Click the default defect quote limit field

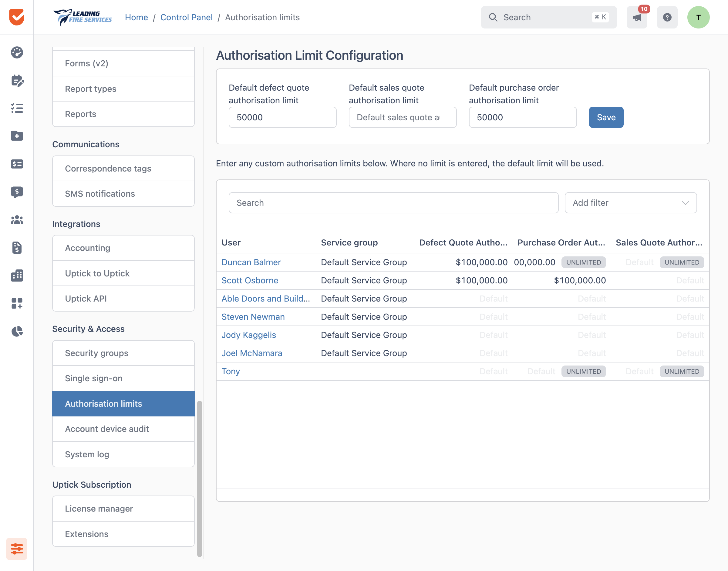pyautogui.click(x=282, y=117)
